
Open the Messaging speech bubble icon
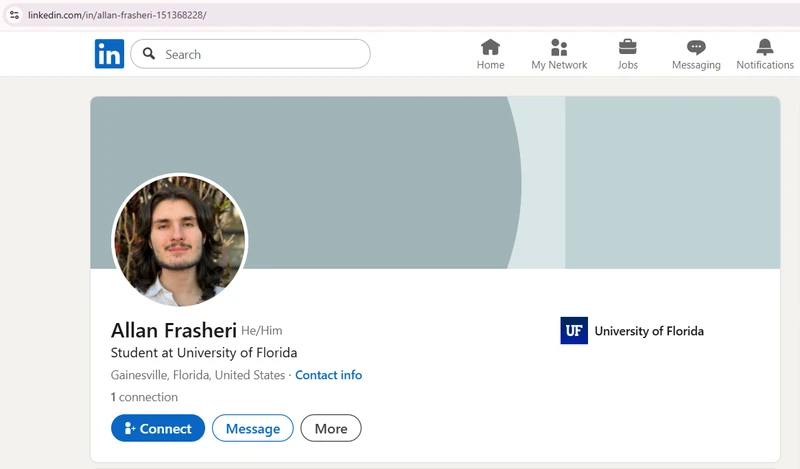click(696, 47)
